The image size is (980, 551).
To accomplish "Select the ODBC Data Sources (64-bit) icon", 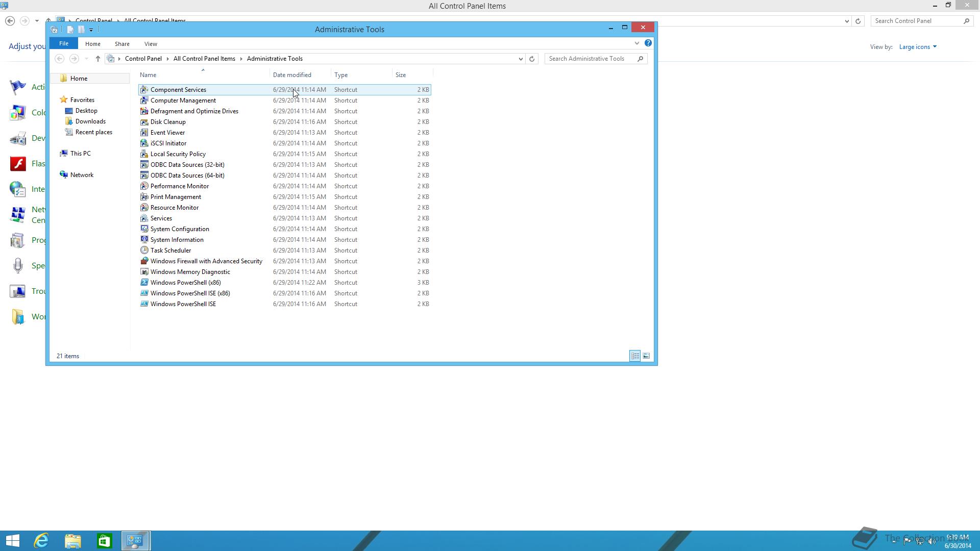I will [144, 176].
